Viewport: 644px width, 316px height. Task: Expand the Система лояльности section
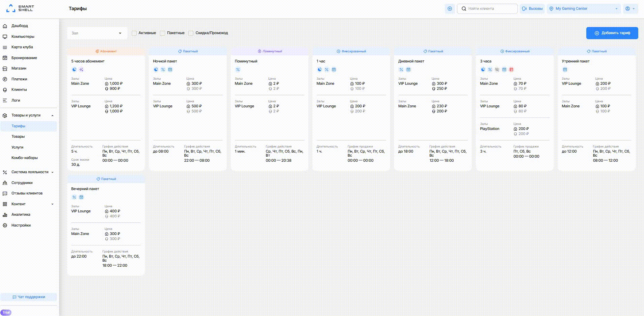pos(28,172)
